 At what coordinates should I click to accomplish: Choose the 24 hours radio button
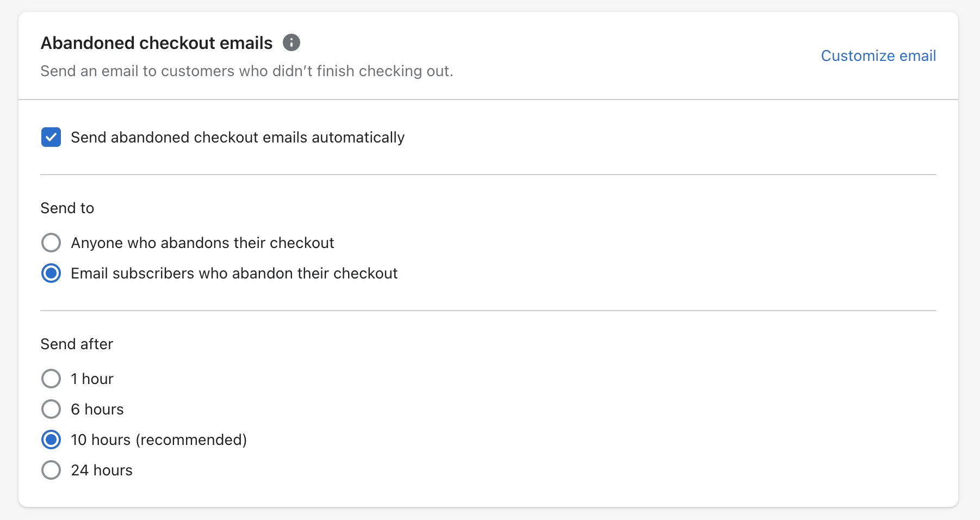point(51,470)
